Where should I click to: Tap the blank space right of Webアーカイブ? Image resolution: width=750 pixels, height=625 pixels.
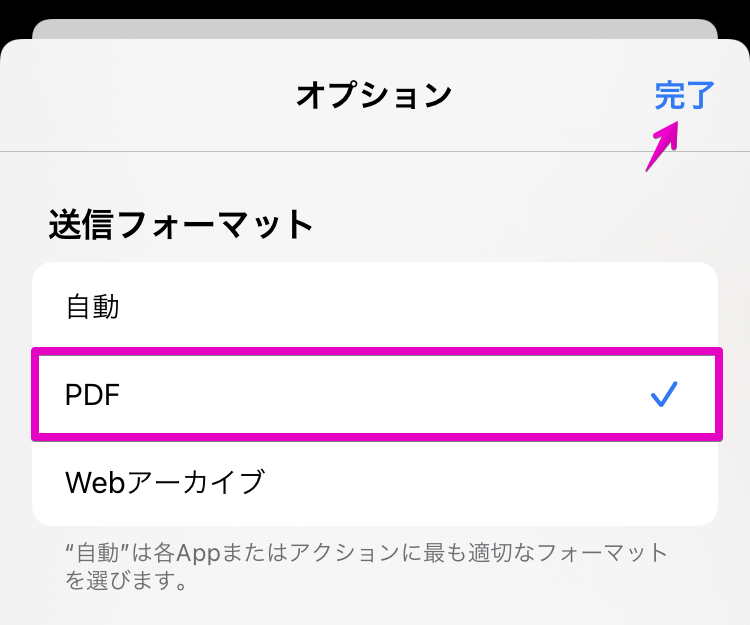tap(488, 482)
